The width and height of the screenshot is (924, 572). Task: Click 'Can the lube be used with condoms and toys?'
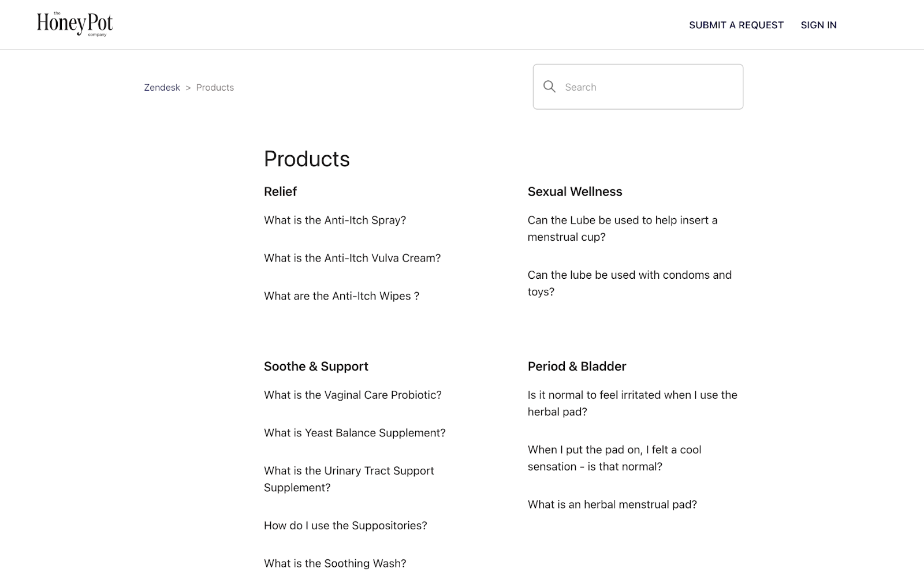[629, 283]
